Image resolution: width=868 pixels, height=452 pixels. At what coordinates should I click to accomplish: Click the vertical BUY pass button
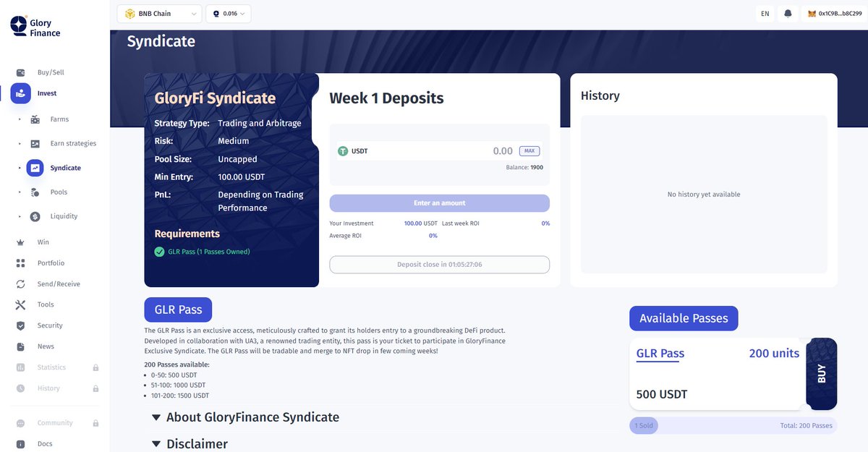pos(822,374)
